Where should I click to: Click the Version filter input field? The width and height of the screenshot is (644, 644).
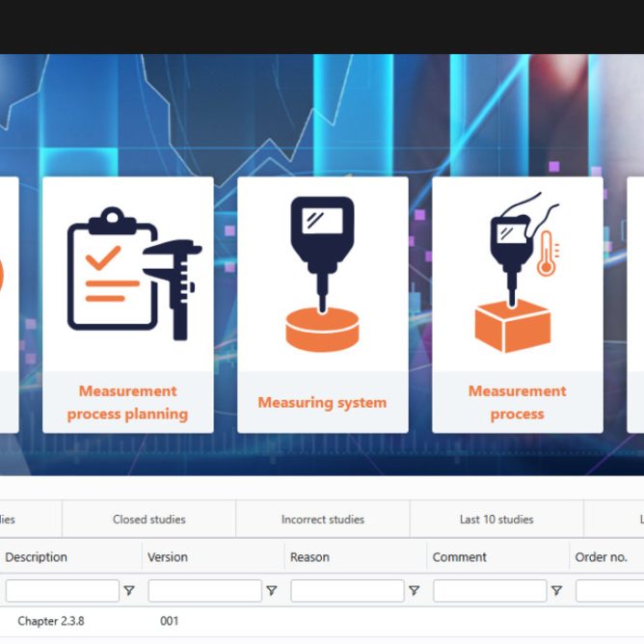click(204, 591)
